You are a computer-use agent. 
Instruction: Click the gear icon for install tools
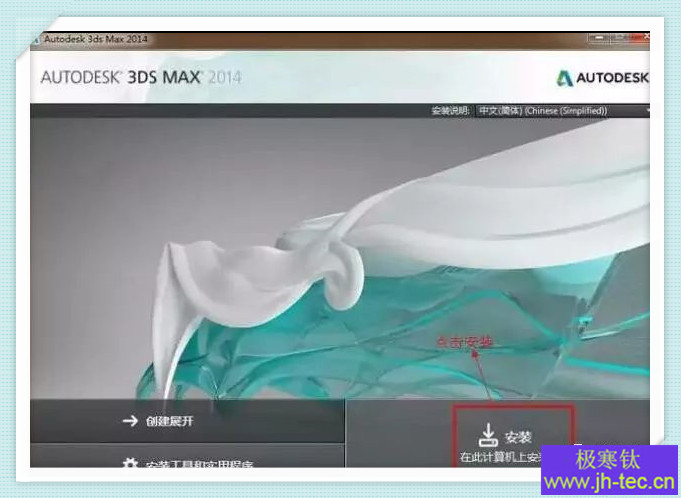130,463
